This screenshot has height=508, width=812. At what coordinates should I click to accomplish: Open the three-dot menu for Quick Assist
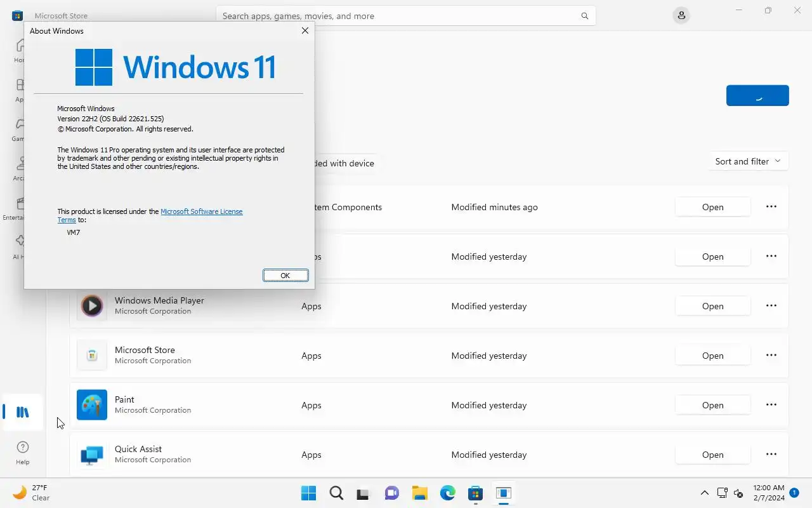(x=771, y=454)
